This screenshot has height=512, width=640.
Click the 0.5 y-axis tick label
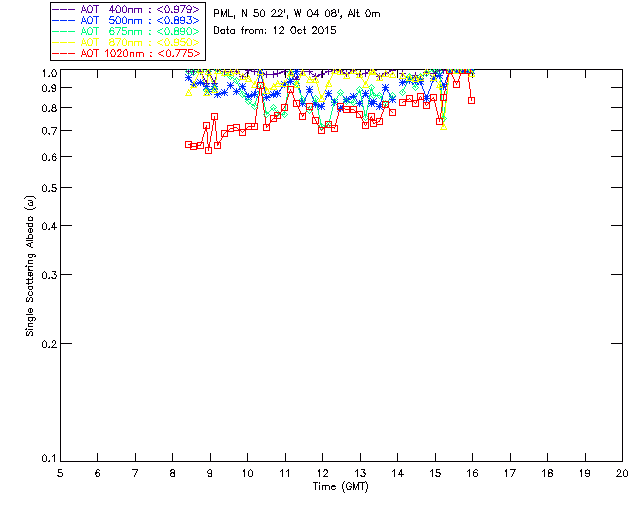coord(49,188)
